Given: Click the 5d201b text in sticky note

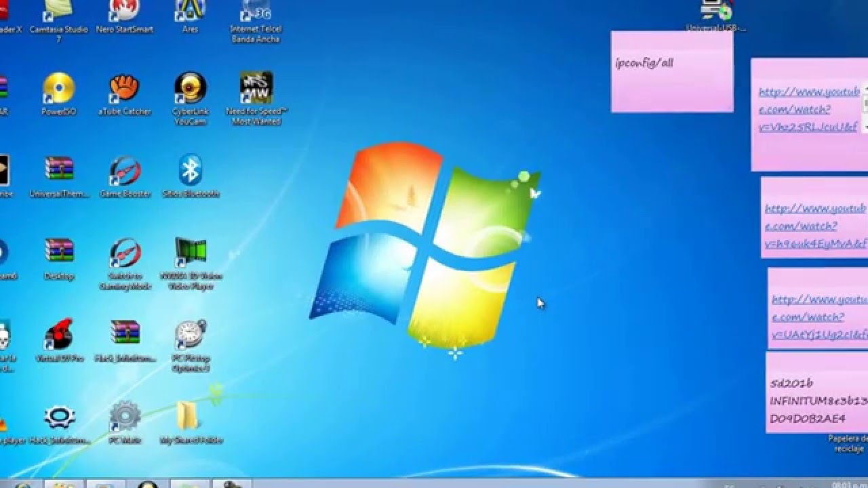Looking at the screenshot, I should 792,383.
